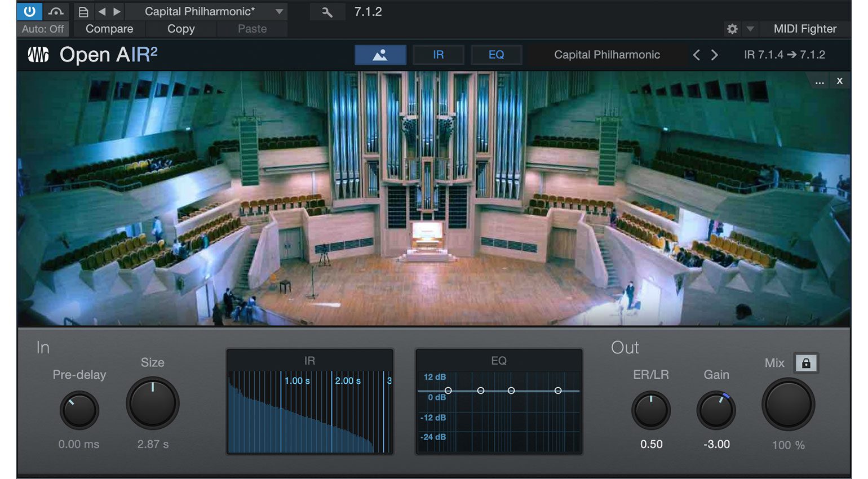Switch to the IR tab

click(x=439, y=55)
